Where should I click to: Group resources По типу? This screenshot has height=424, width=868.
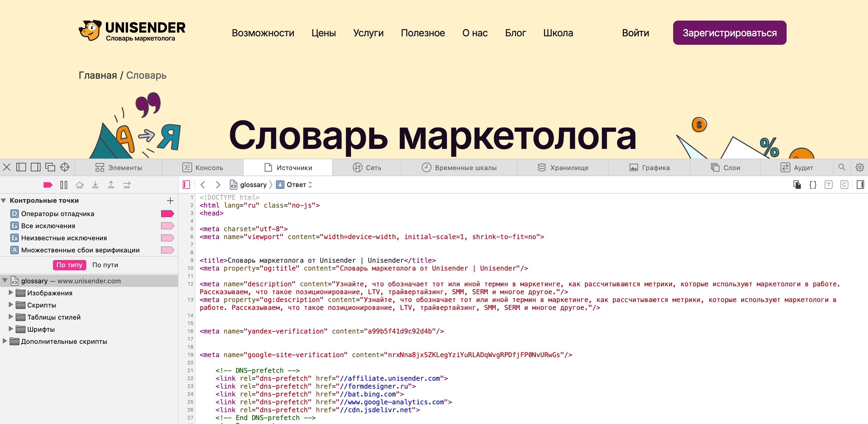tap(69, 265)
